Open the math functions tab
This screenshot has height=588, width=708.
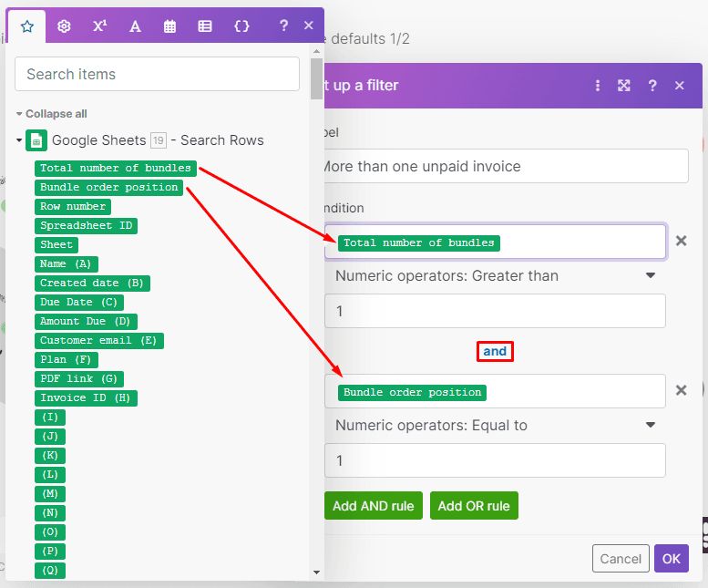click(x=99, y=26)
